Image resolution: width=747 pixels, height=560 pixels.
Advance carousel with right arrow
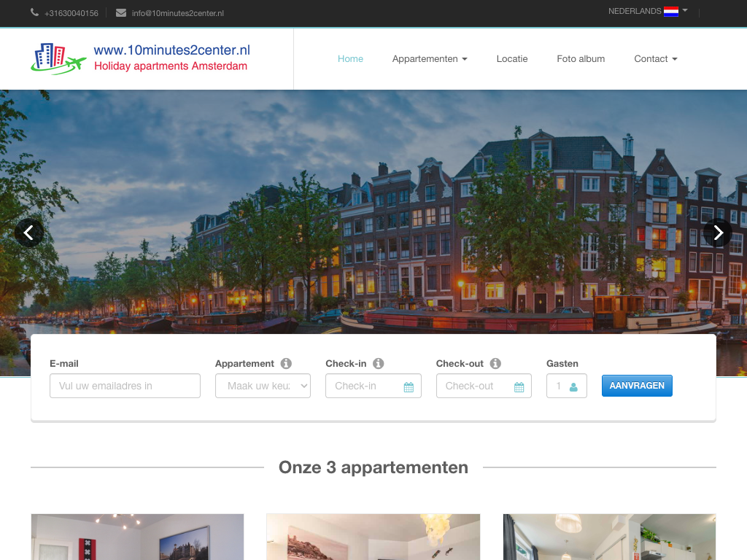click(x=718, y=233)
